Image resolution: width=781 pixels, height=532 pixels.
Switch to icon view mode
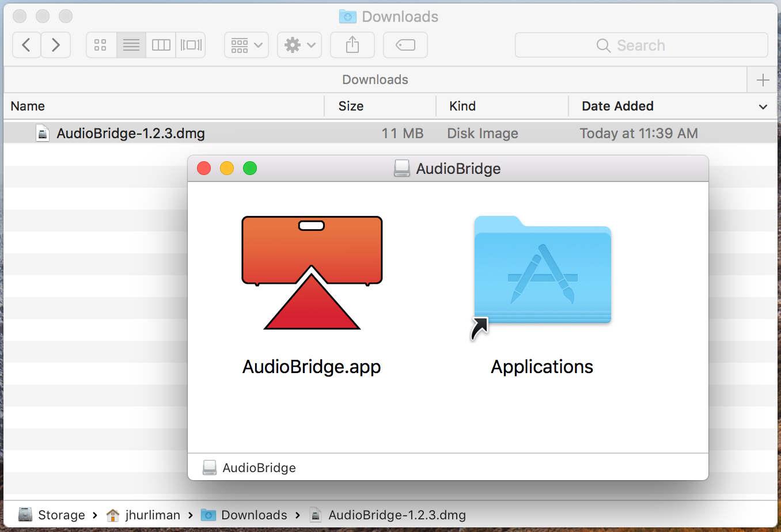[101, 45]
